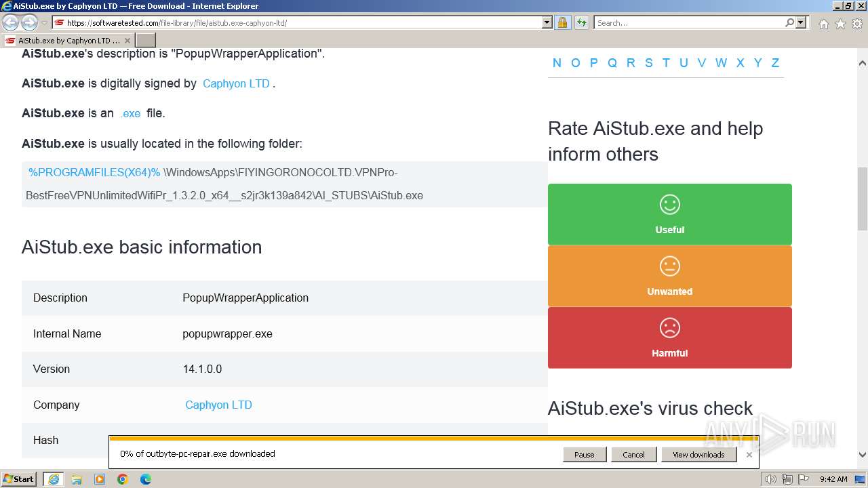Restore down the Internet Explorer window
Viewport: 868px width, 488px height.
pos(848,5)
